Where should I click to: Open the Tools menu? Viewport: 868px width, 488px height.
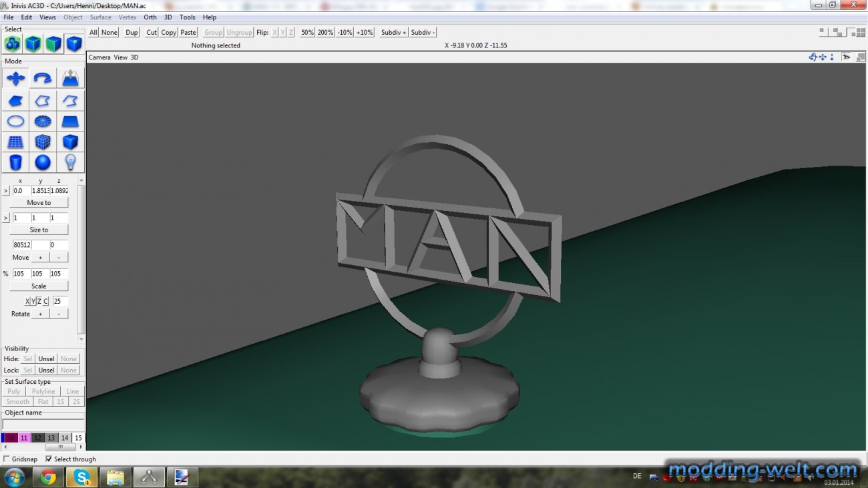click(188, 17)
